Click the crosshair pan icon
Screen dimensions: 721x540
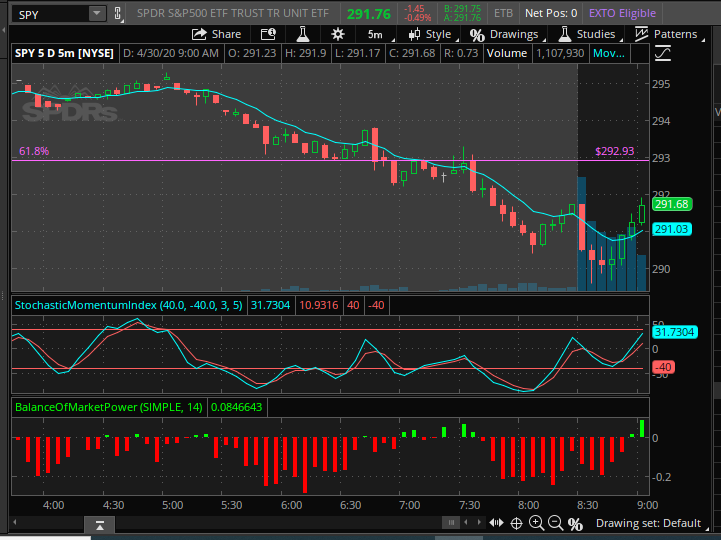pyautogui.click(x=516, y=523)
